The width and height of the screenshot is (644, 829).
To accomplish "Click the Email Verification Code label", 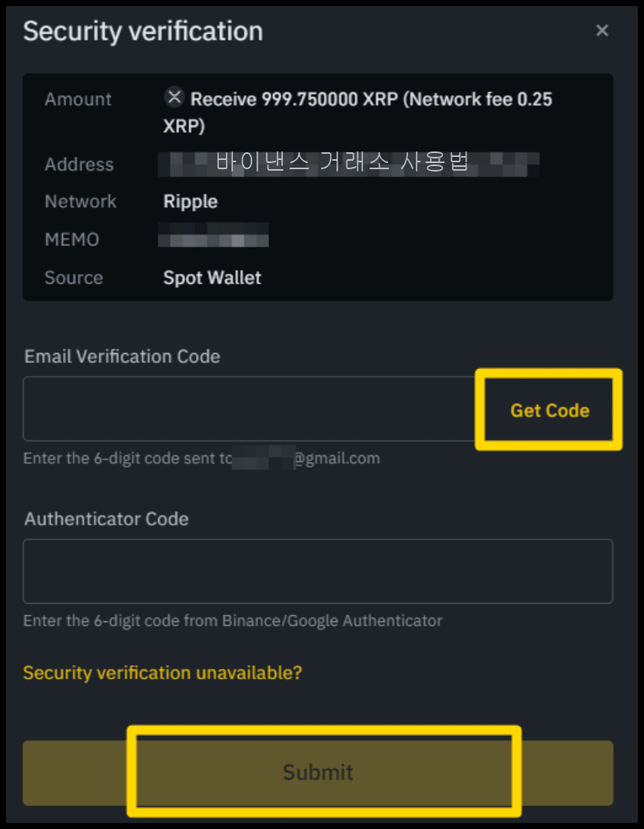I will pos(121,356).
